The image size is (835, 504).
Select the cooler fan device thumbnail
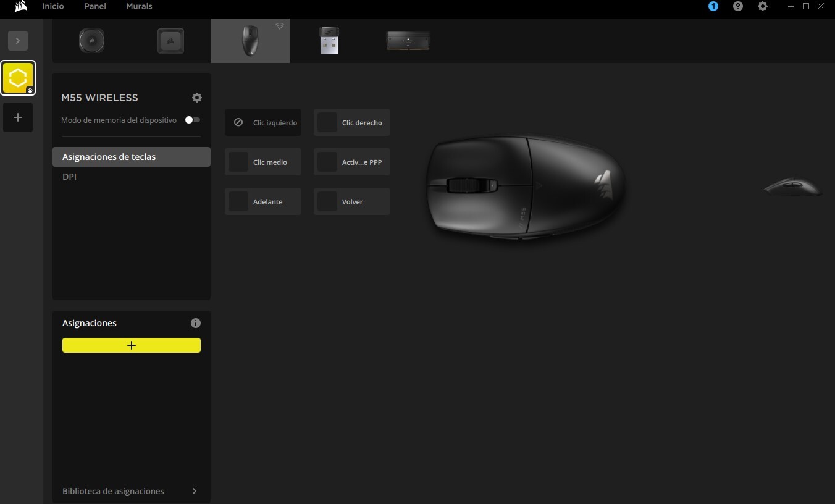point(91,41)
